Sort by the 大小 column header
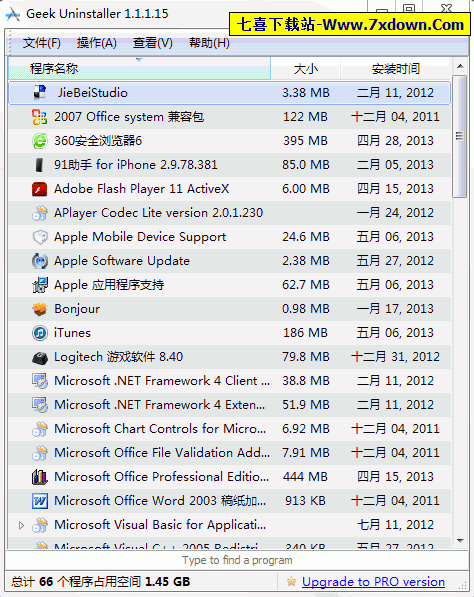This screenshot has width=474, height=597. [306, 69]
